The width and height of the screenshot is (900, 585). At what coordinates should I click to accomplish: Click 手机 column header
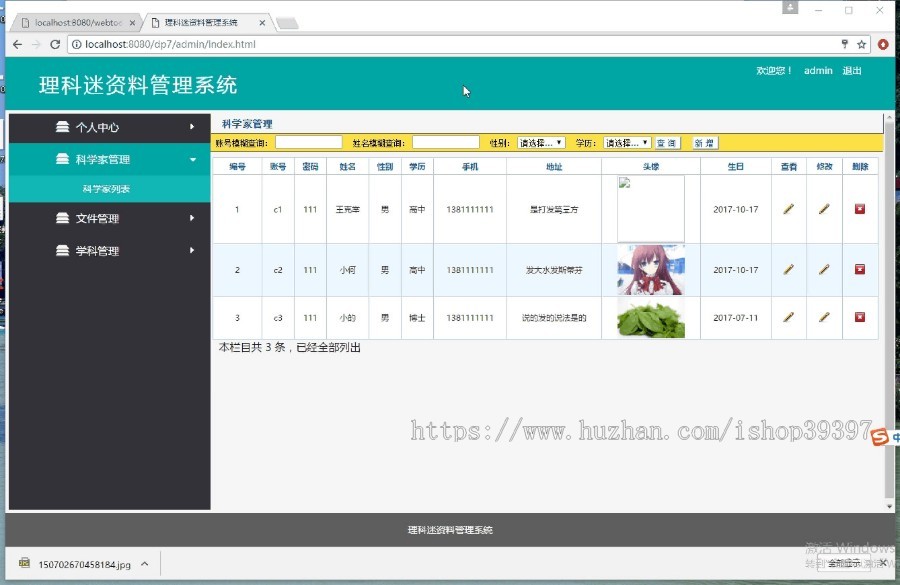tap(470, 166)
